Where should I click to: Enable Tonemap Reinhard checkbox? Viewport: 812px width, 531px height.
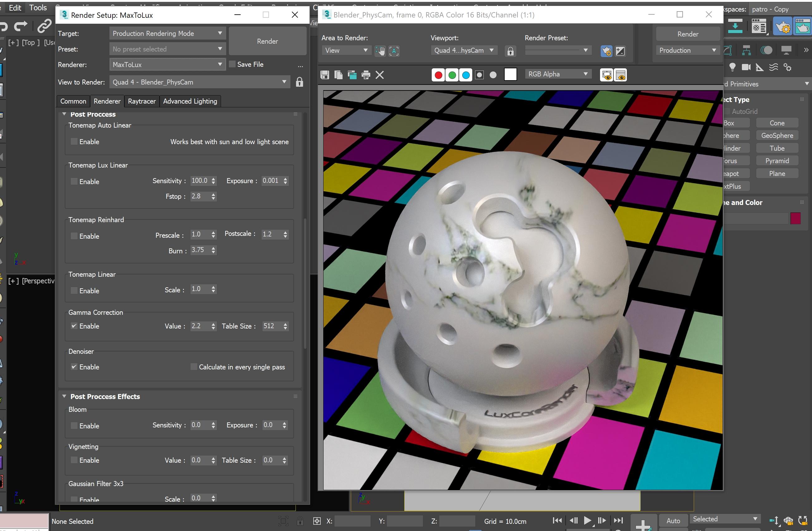[x=74, y=236]
